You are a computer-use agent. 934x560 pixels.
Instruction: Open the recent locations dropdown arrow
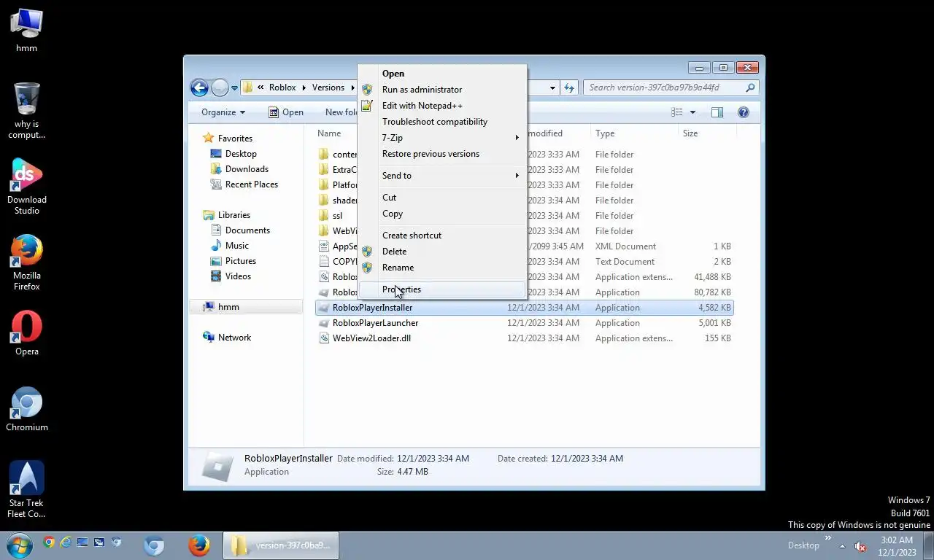tap(234, 88)
